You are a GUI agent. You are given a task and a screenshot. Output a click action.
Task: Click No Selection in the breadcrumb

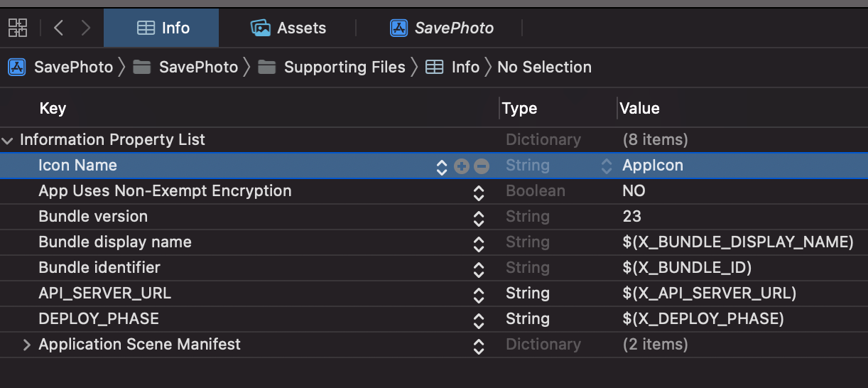coord(544,68)
